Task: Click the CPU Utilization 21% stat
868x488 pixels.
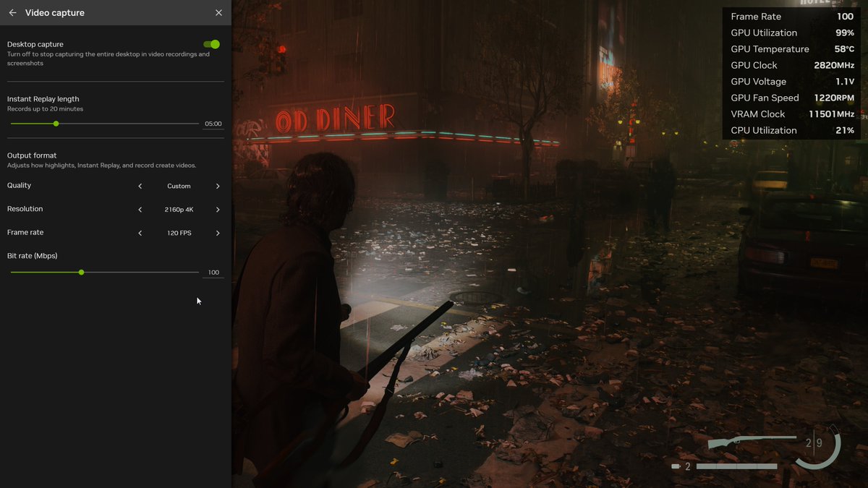Action: point(792,130)
